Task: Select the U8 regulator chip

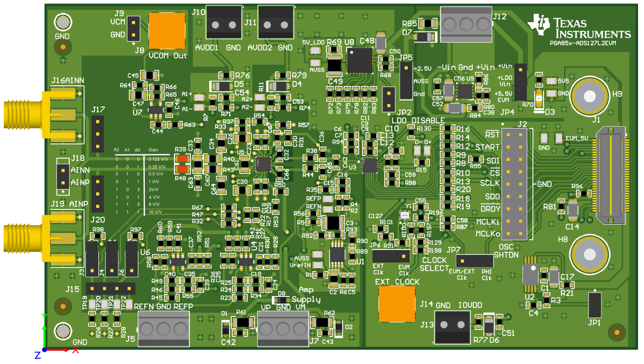Action: point(359,60)
